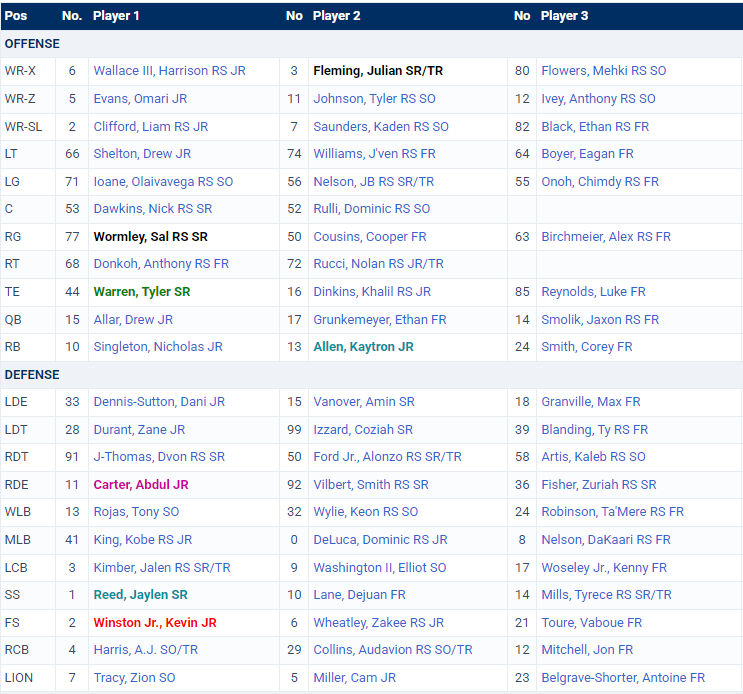The height and width of the screenshot is (694, 743).
Task: Open Allen, Kaytron JR player page
Action: 363,347
